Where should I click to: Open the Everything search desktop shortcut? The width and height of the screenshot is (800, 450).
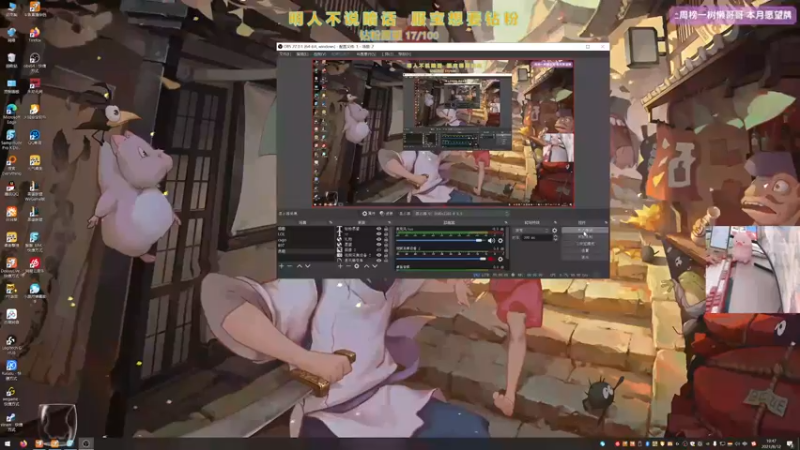(x=11, y=164)
